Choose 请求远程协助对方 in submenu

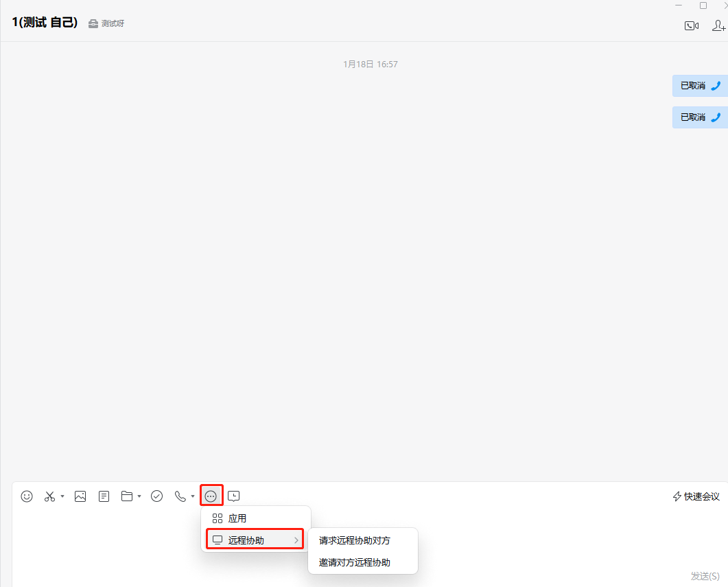point(355,540)
